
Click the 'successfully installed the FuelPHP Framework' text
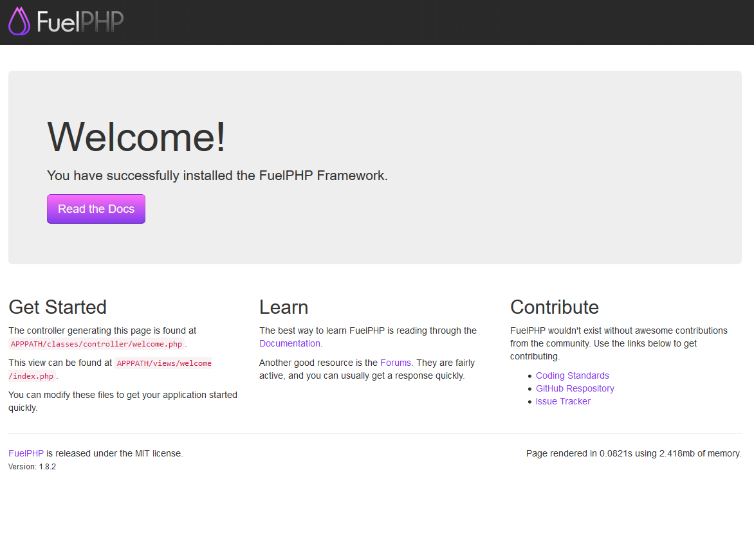(247, 176)
